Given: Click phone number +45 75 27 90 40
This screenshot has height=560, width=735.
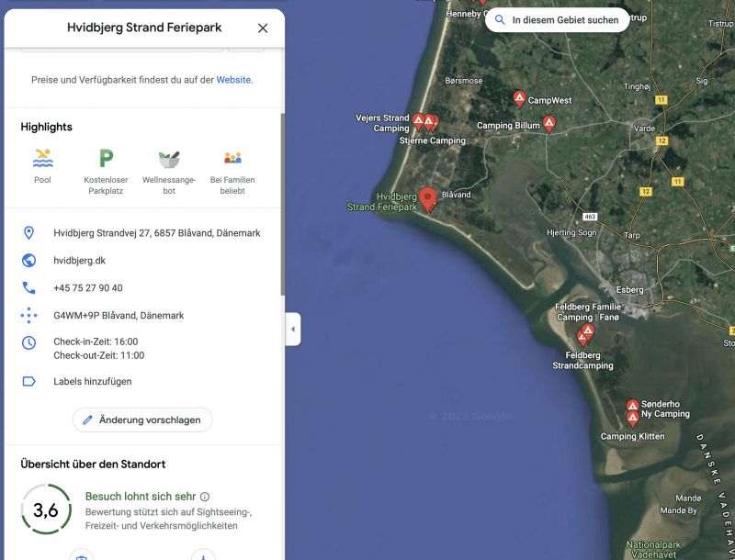Looking at the screenshot, I should tap(88, 288).
